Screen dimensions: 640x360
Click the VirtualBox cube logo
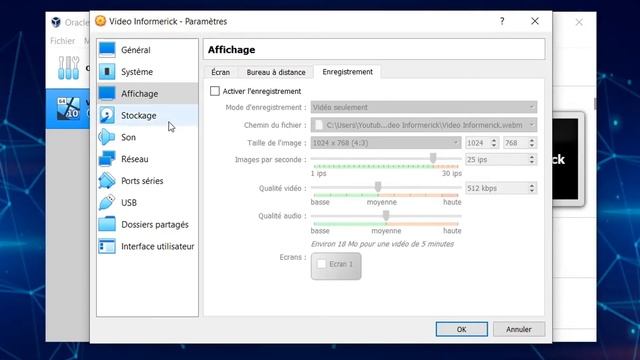coord(56,22)
